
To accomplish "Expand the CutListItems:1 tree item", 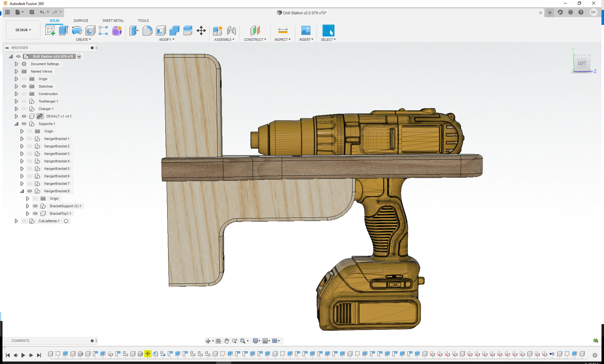I will (x=16, y=221).
